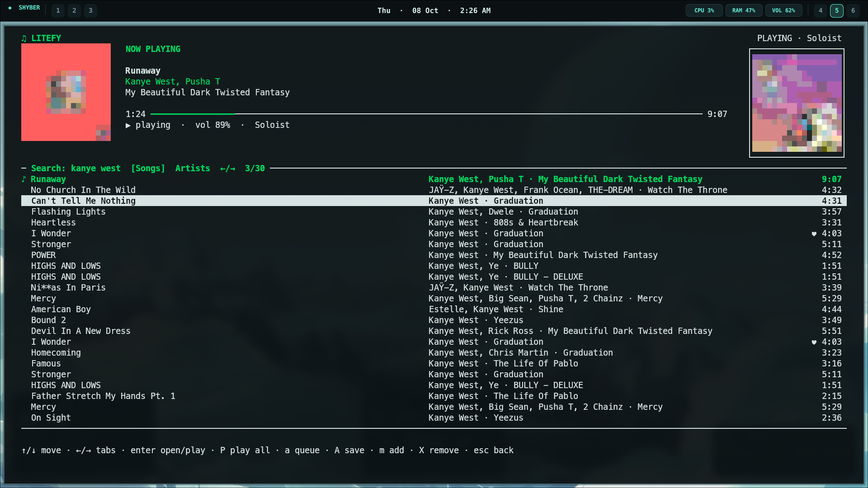This screenshot has height=488, width=868.
Task: Select POWER song
Action: click(x=43, y=255)
